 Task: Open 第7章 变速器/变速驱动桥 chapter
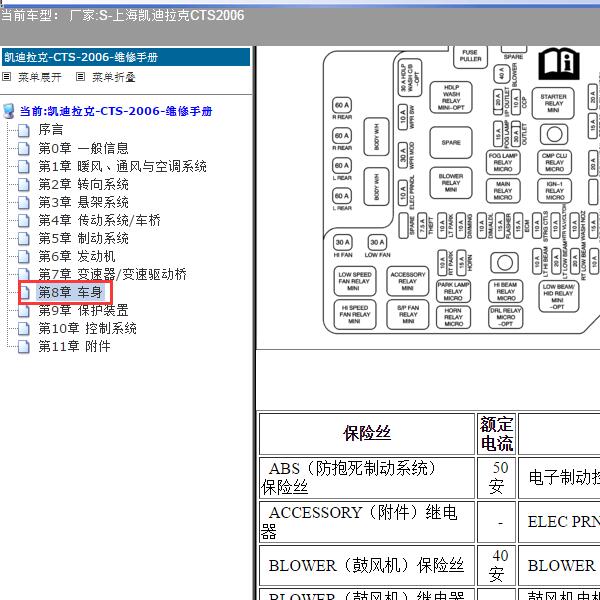[x=112, y=274]
